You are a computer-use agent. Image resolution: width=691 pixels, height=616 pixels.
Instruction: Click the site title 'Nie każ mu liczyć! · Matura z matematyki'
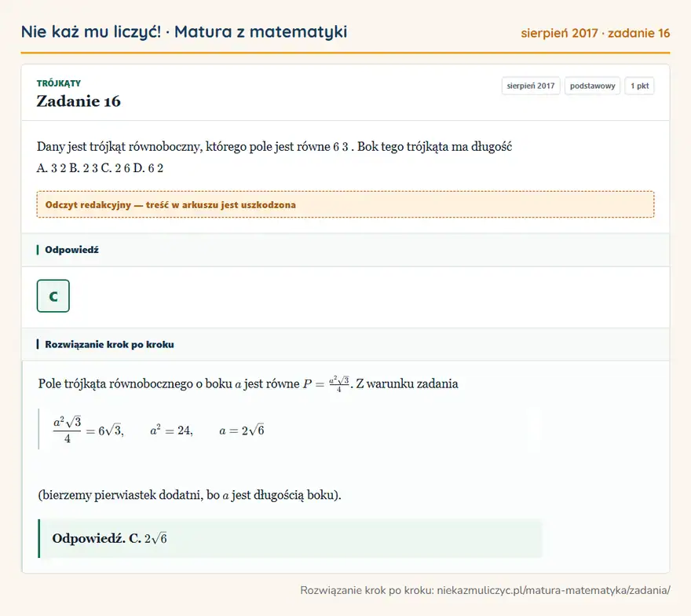pyautogui.click(x=184, y=31)
